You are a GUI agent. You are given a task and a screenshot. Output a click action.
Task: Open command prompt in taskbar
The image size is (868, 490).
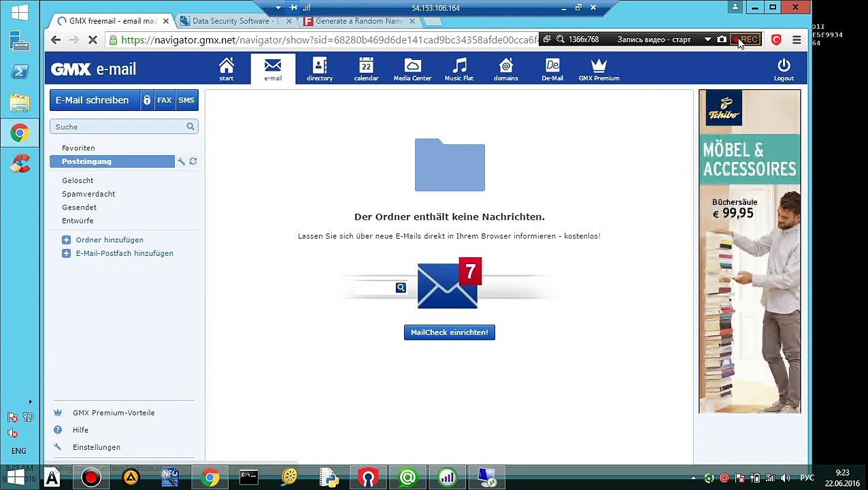(x=249, y=478)
